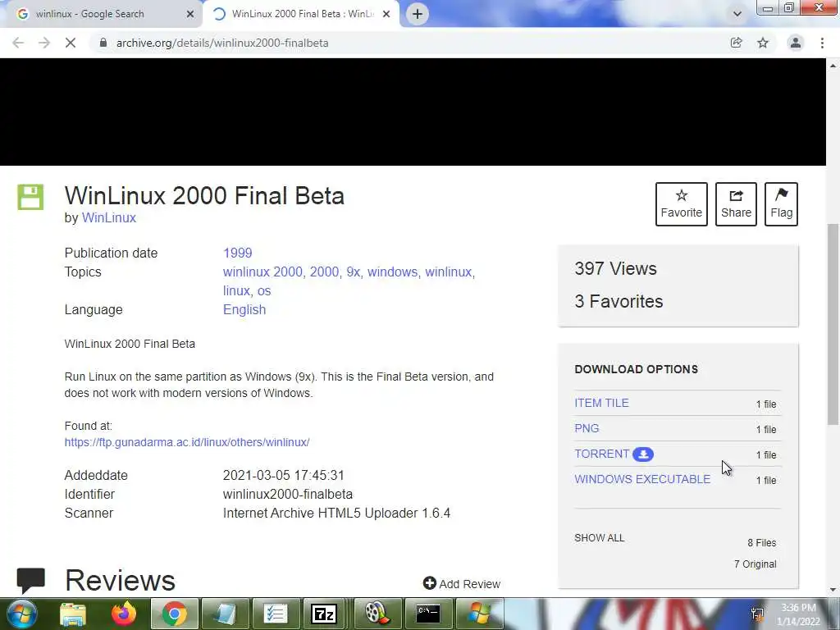Click the share page icon in address bar
840x630 pixels.
[x=736, y=43]
